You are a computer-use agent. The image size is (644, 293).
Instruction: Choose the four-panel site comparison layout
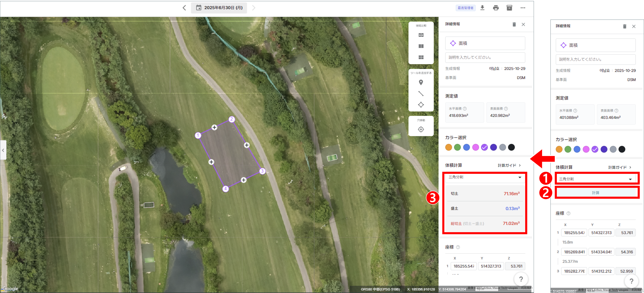click(x=421, y=57)
